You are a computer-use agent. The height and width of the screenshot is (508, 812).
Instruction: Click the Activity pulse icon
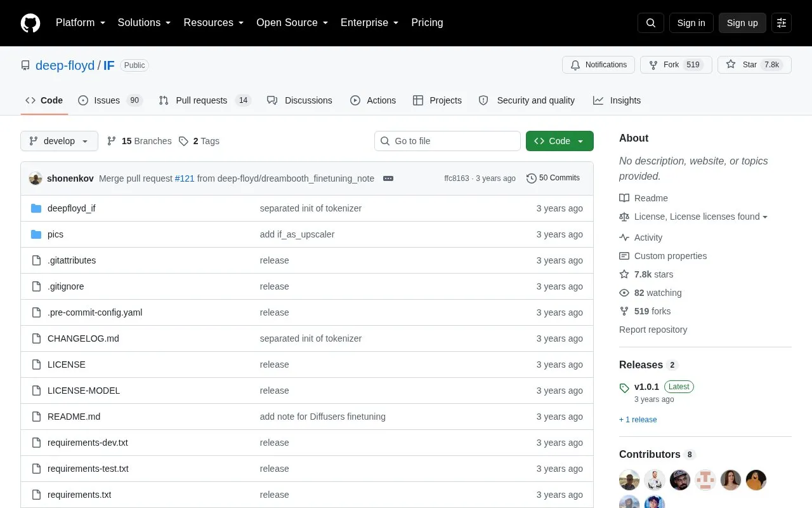pyautogui.click(x=624, y=237)
